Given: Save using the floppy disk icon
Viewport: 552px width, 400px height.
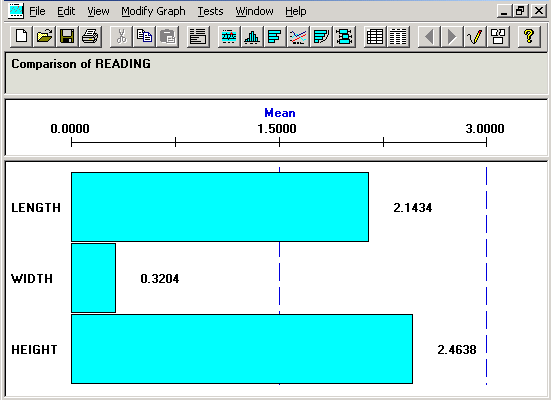Looking at the screenshot, I should [x=67, y=37].
